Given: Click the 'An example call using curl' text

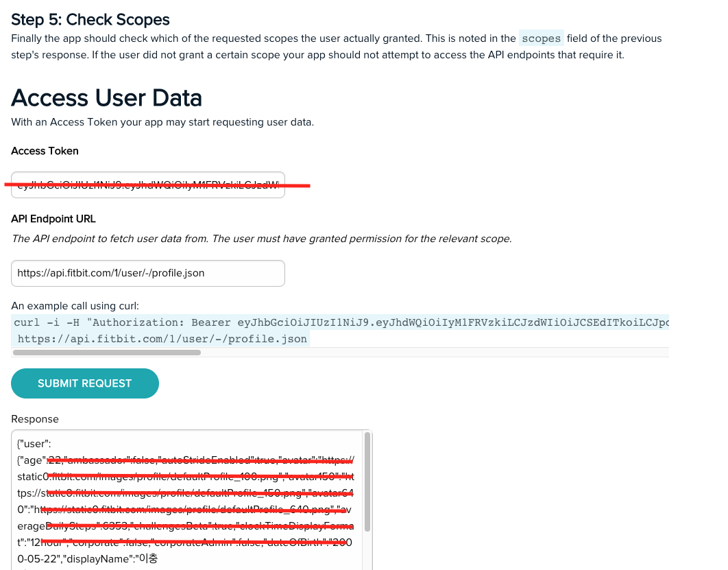Looking at the screenshot, I should 75,306.
